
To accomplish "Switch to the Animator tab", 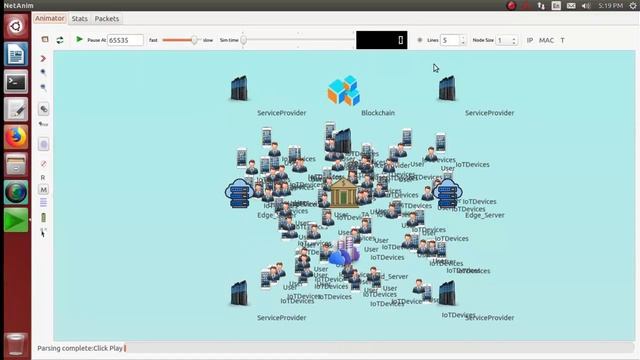I will pos(49,18).
